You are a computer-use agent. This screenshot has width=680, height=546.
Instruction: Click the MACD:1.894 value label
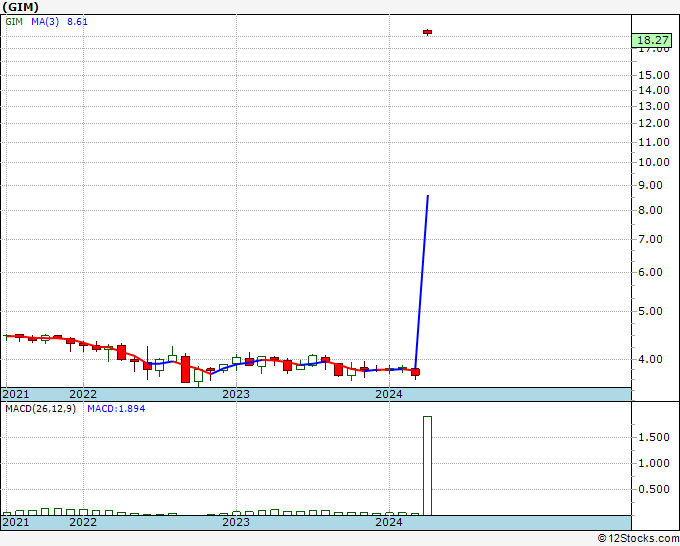click(x=116, y=409)
